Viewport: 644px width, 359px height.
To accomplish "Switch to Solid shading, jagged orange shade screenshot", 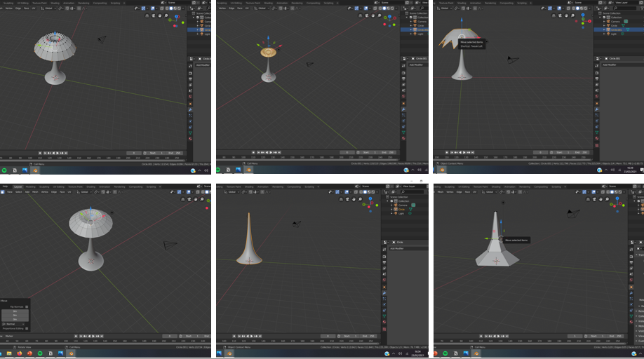I will (577, 8).
